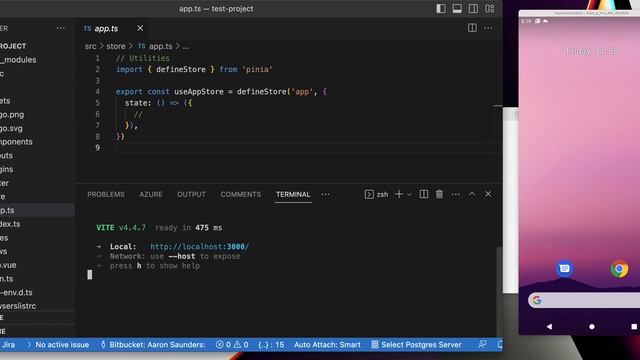Toggle primary sidebar layout icon in title bar
The height and width of the screenshot is (360, 640).
[441, 9]
